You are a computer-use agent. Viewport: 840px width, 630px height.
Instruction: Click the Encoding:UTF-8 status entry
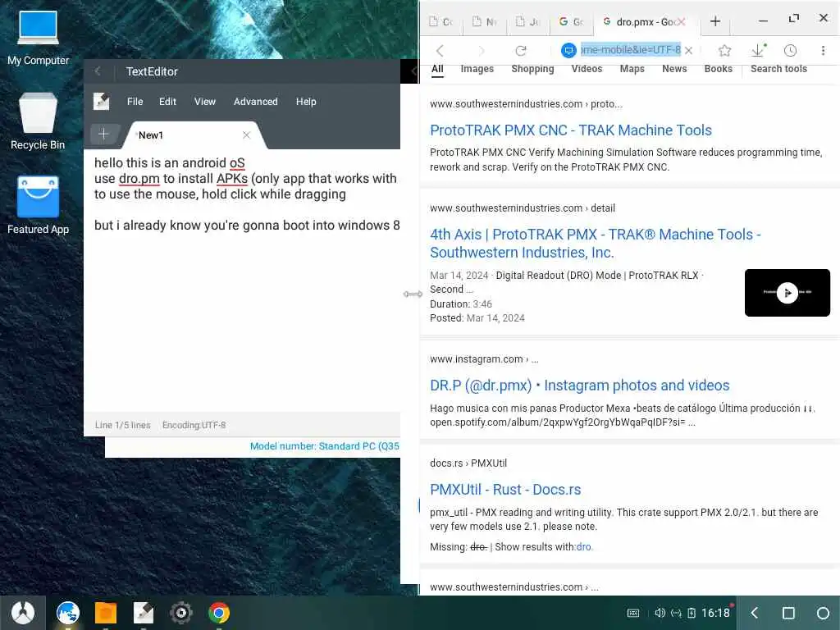click(x=194, y=425)
